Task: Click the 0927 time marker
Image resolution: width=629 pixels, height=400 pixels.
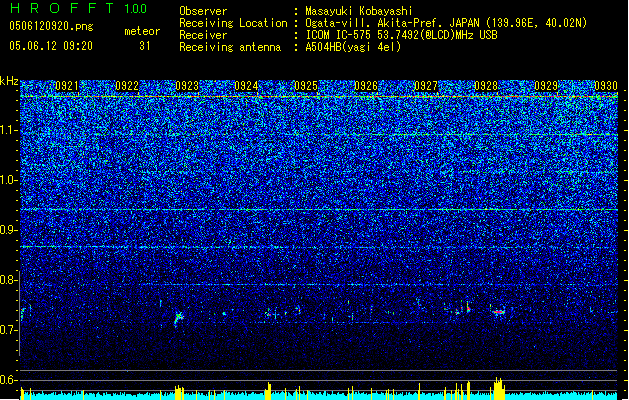Action: click(x=426, y=86)
